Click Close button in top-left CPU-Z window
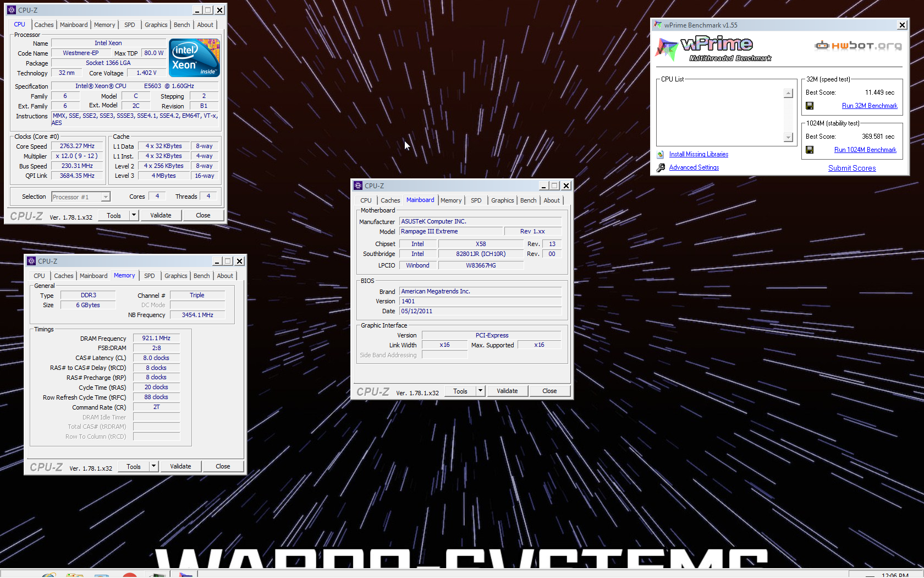This screenshot has width=924, height=578. (x=203, y=215)
